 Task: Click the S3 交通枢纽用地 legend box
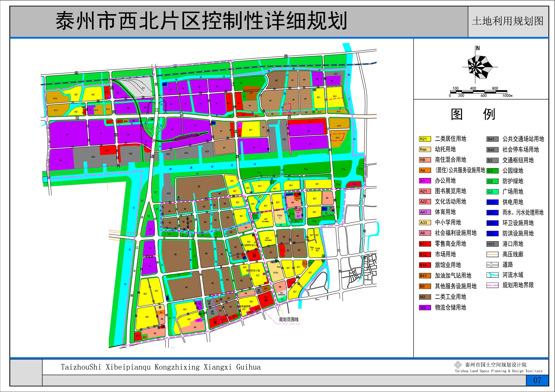492,160
